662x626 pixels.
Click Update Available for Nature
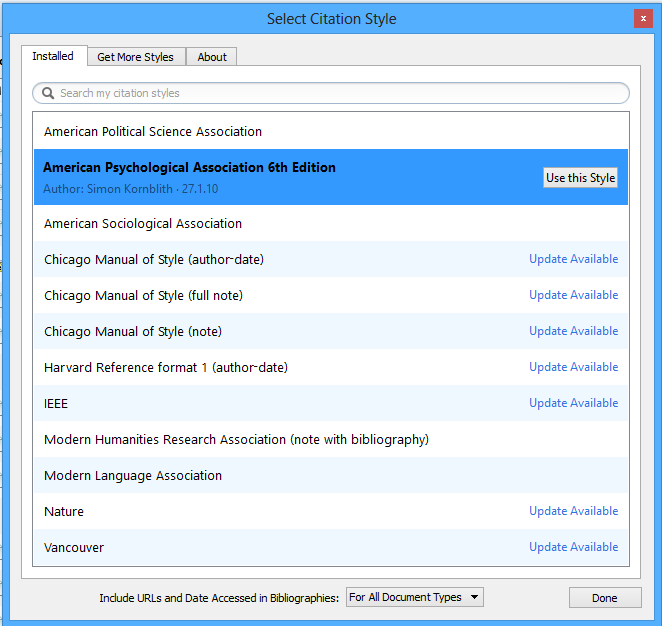(573, 511)
